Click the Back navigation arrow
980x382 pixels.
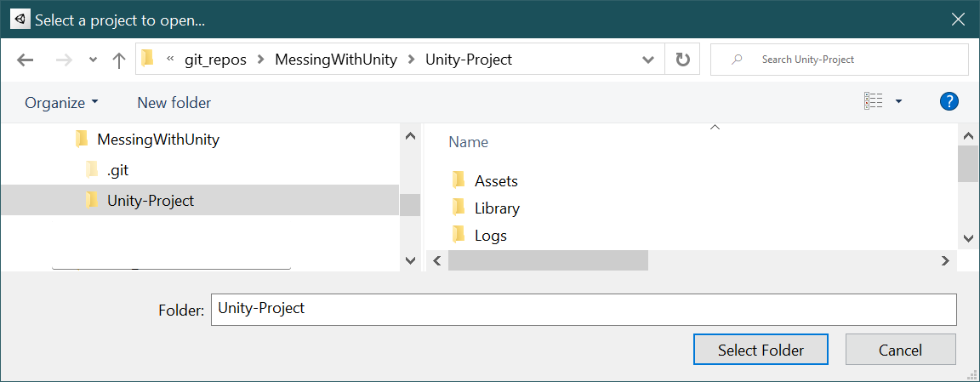(x=25, y=60)
